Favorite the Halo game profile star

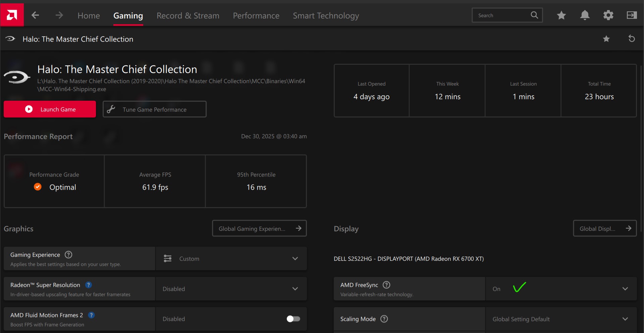606,39
